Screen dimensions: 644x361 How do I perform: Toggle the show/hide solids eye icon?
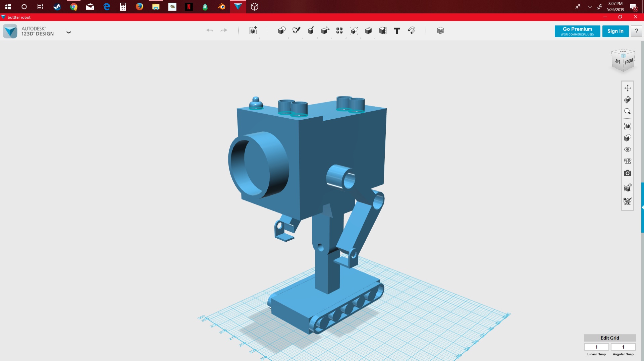pos(628,149)
